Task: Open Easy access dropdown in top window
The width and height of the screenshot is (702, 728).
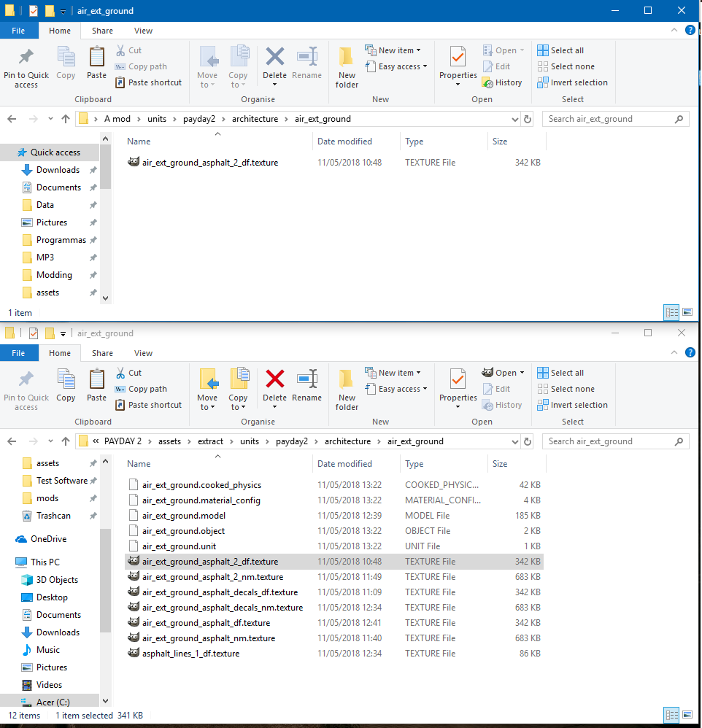Action: click(x=396, y=66)
